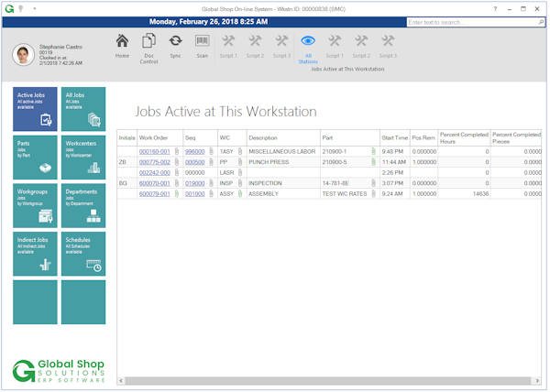Viewport: 550px width, 392px height.
Task: Sort by Description column header
Action: click(283, 137)
